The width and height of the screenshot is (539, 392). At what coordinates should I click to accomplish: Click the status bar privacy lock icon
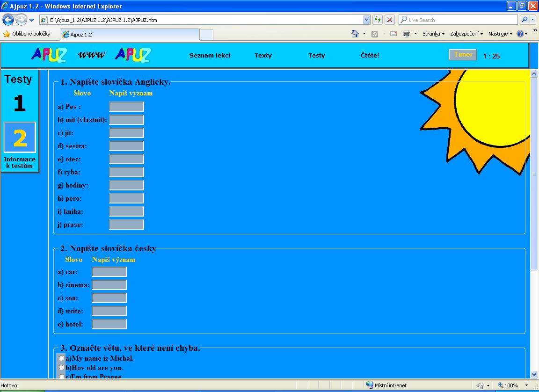pos(481,385)
